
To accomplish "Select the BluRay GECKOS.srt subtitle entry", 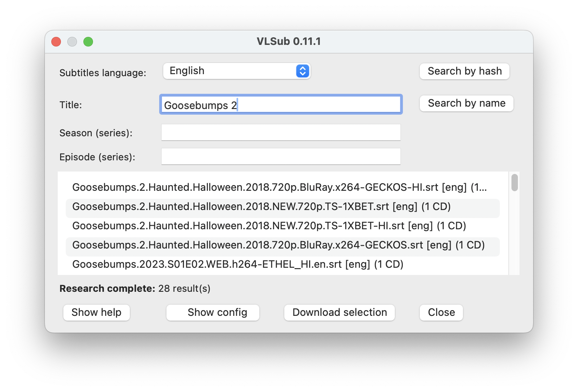I will coord(279,245).
